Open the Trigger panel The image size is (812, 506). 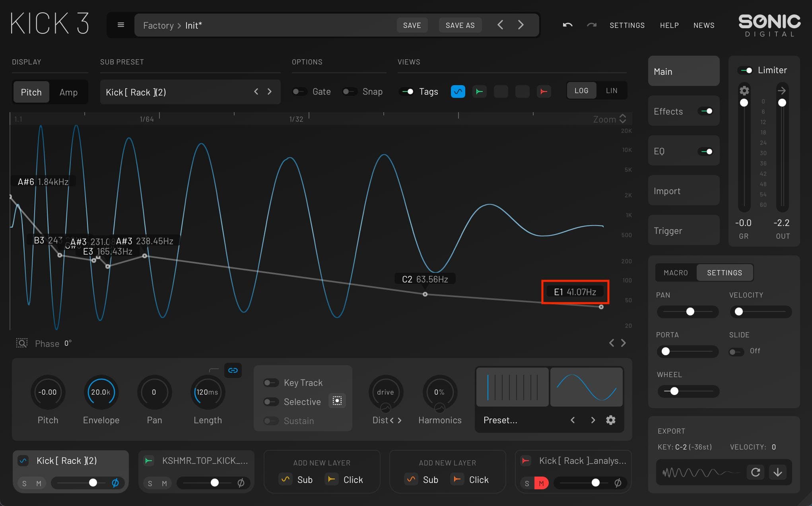pyautogui.click(x=684, y=230)
